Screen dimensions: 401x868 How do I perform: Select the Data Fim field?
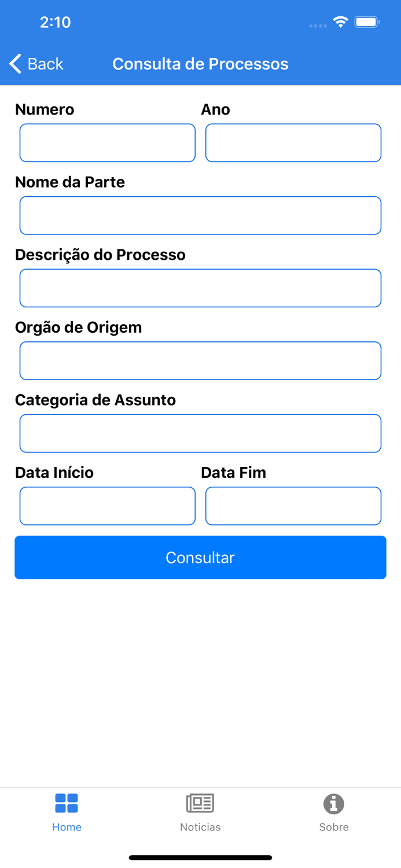tap(293, 506)
